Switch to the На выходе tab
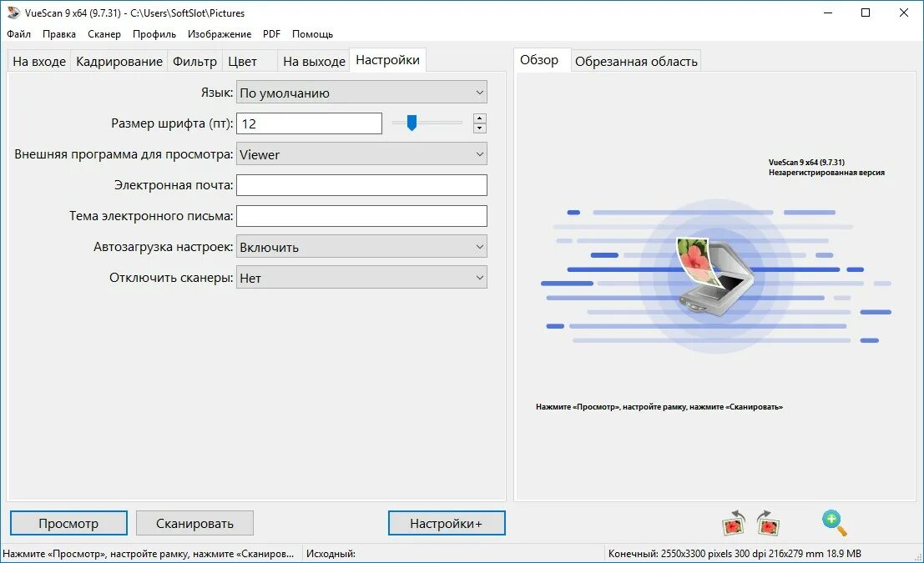This screenshot has width=924, height=563. [x=314, y=61]
